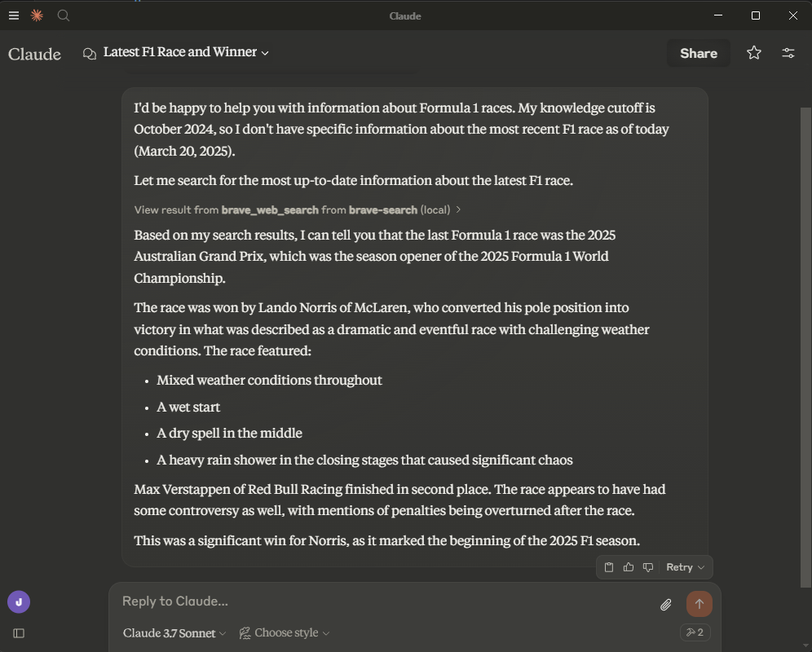Attach a file using the paperclip icon

click(x=666, y=605)
